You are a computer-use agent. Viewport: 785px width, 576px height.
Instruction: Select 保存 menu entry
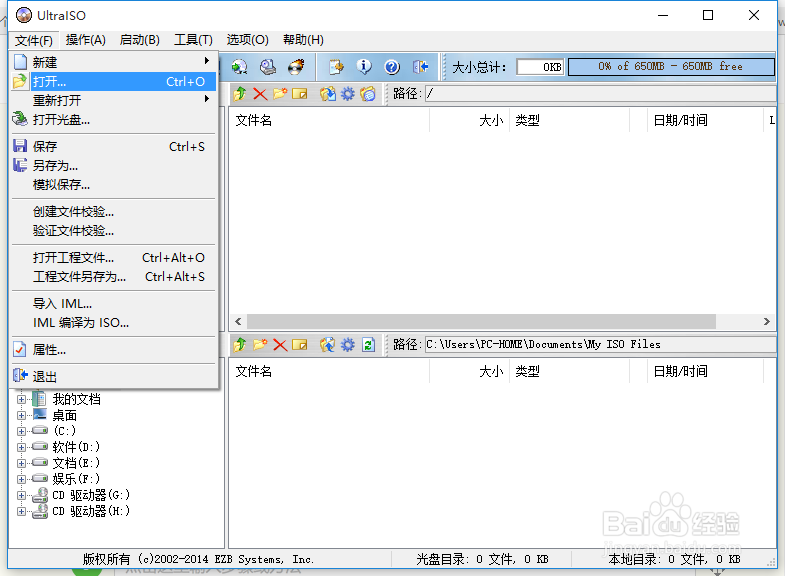coord(114,146)
